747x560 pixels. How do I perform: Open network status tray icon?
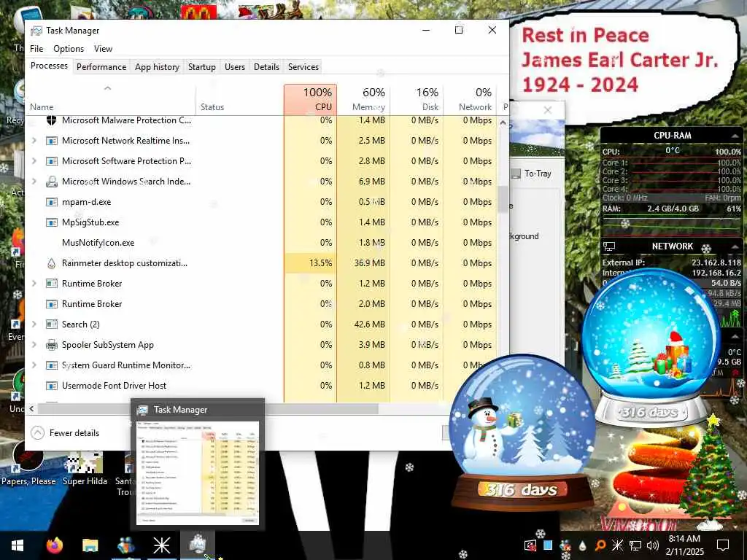tap(635, 545)
